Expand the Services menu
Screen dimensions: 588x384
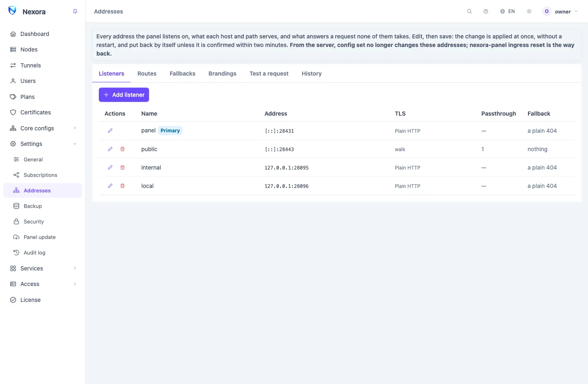[x=42, y=268]
